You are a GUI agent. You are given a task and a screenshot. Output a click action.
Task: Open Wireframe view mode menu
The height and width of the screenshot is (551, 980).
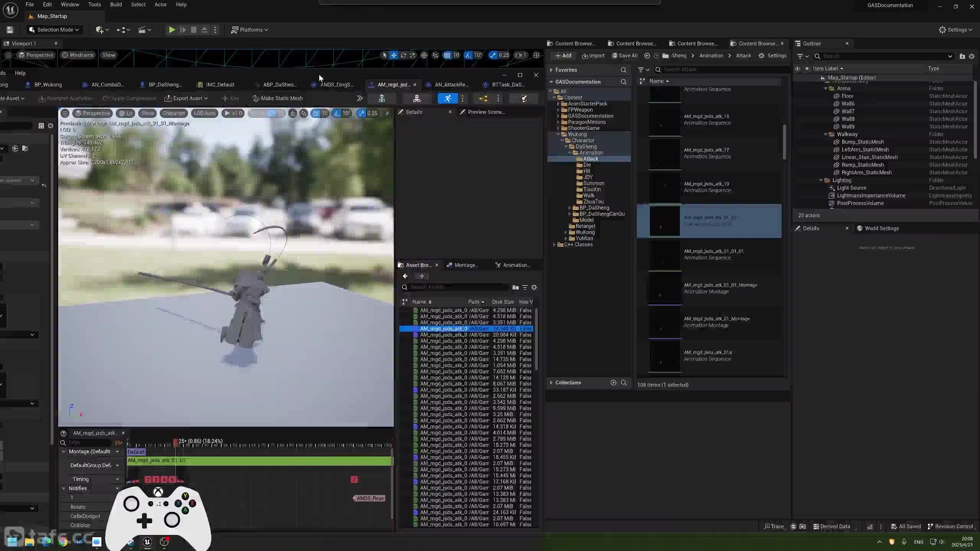pos(78,55)
